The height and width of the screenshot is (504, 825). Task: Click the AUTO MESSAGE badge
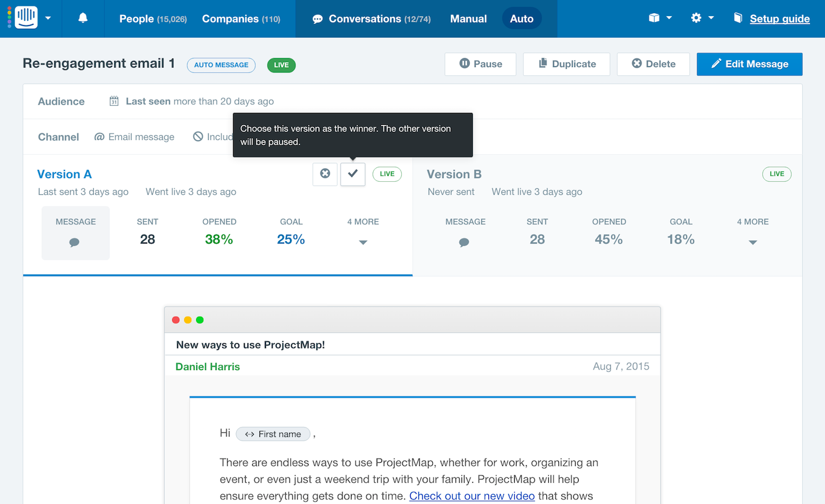pos(221,65)
